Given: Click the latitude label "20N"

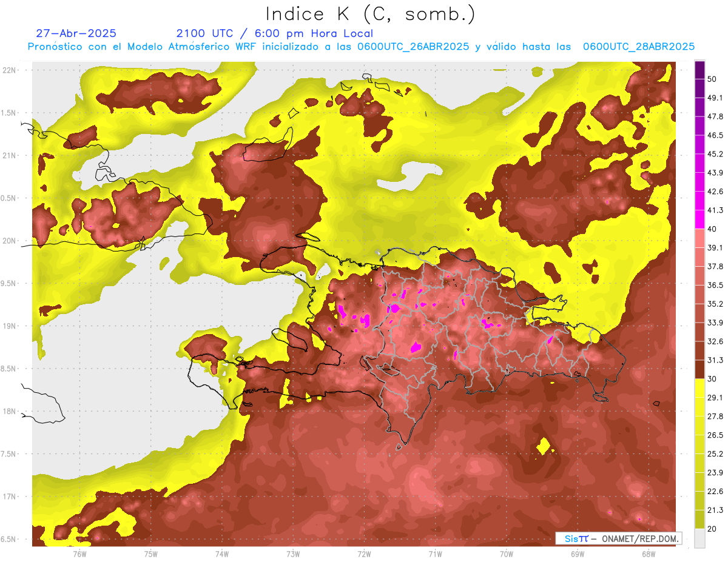Looking at the screenshot, I should [10, 241].
